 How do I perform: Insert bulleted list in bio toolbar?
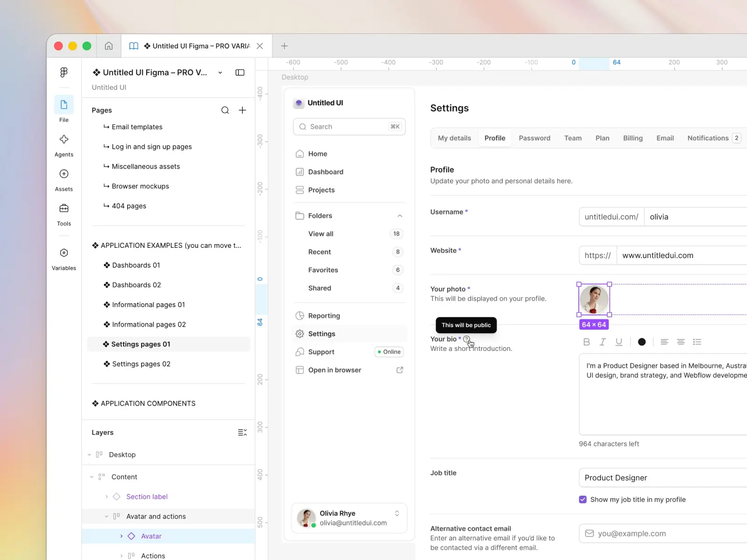coord(697,342)
